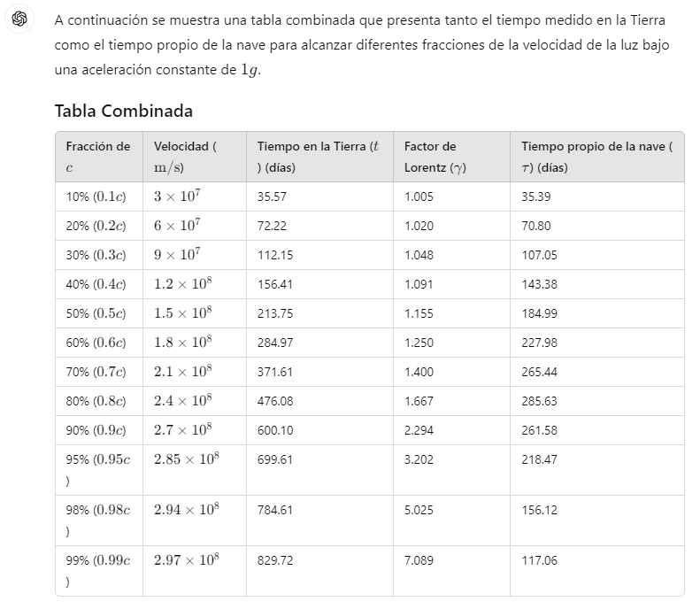Select the 'Fracción de c' column header

click(99, 157)
